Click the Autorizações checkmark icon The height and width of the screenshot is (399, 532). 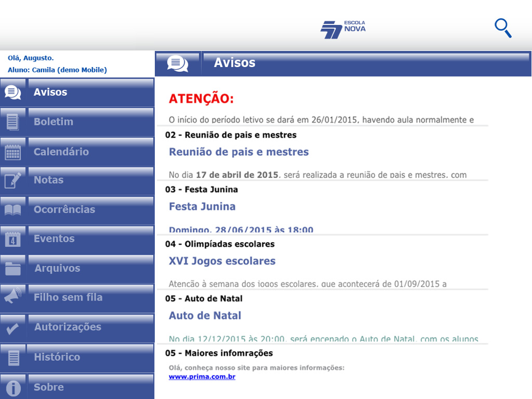[12, 328]
